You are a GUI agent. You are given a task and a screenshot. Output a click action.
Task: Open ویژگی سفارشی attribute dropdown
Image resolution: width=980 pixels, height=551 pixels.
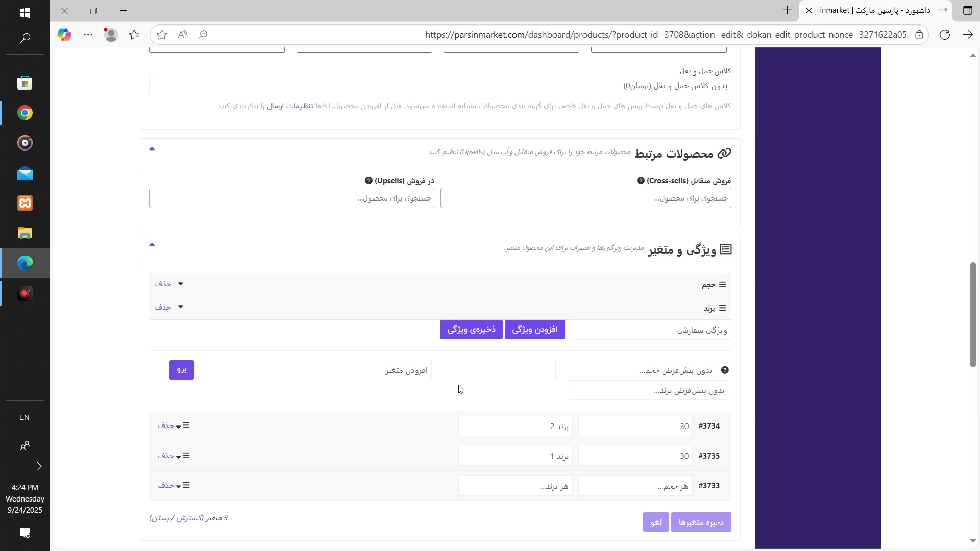click(x=650, y=331)
